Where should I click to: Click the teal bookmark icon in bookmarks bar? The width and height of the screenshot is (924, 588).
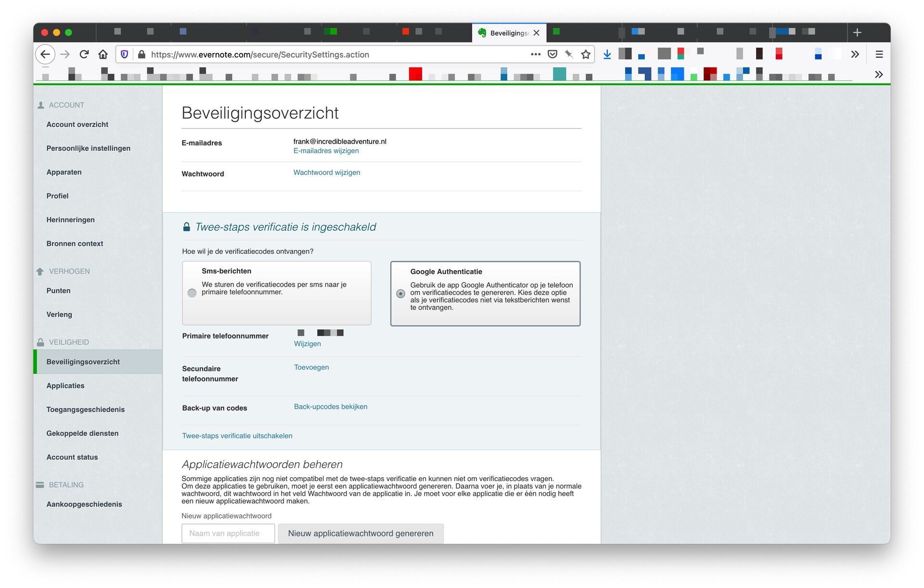(x=559, y=74)
